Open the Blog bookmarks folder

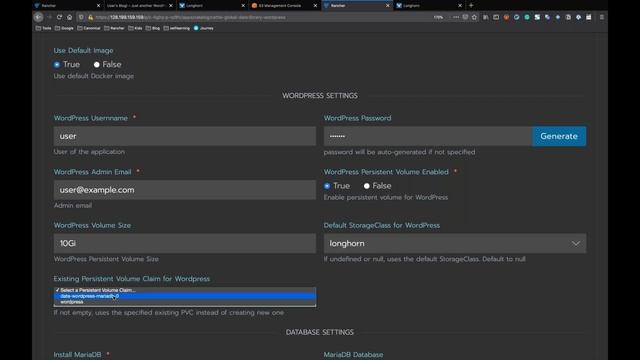tap(153, 28)
